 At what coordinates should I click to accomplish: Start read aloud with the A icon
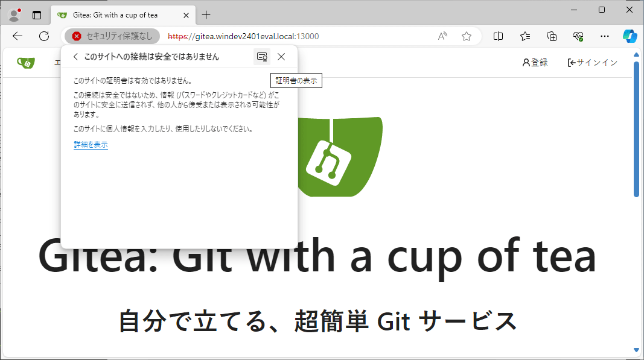coord(442,36)
